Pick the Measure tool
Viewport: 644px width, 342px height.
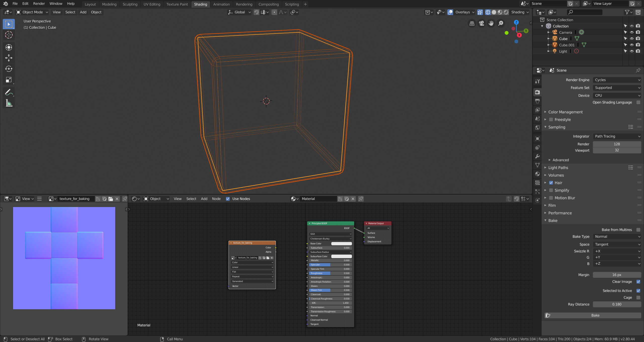click(9, 103)
